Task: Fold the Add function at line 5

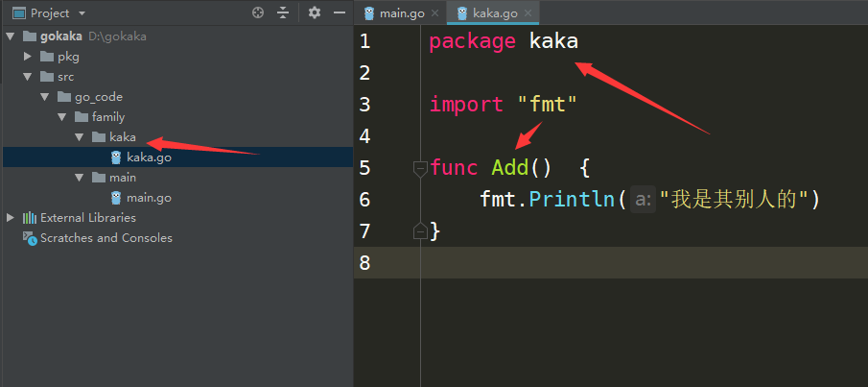Action: [x=421, y=169]
